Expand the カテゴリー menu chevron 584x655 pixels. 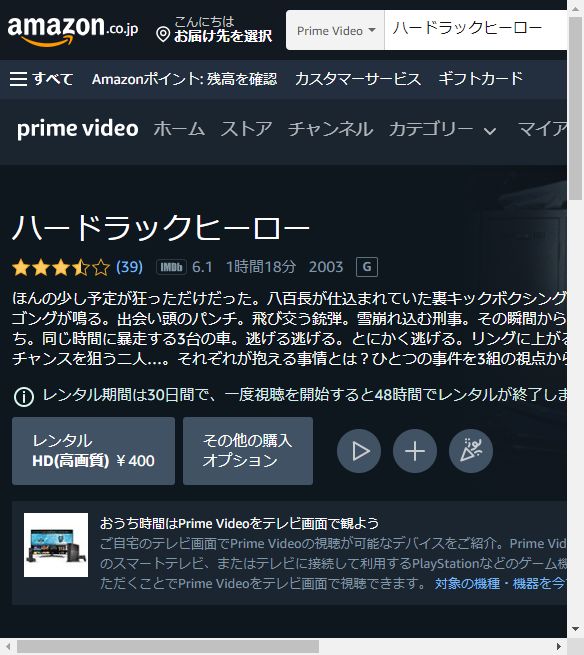point(490,131)
